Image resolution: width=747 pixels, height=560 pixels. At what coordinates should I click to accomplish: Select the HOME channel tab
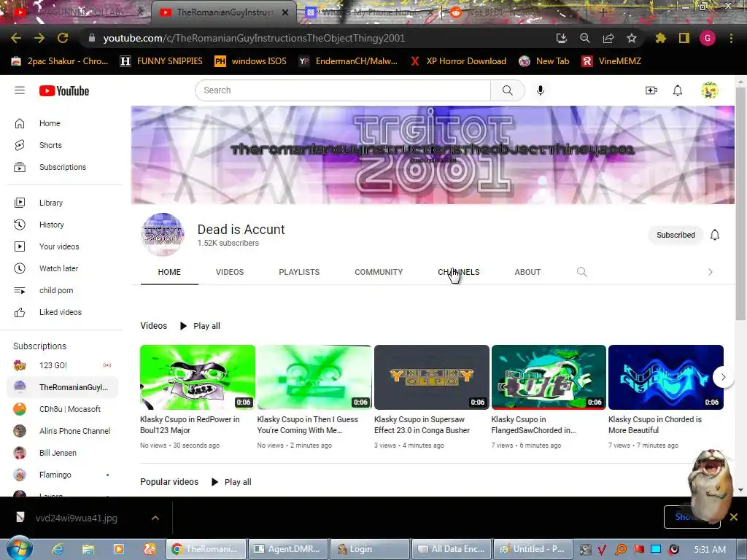point(169,272)
